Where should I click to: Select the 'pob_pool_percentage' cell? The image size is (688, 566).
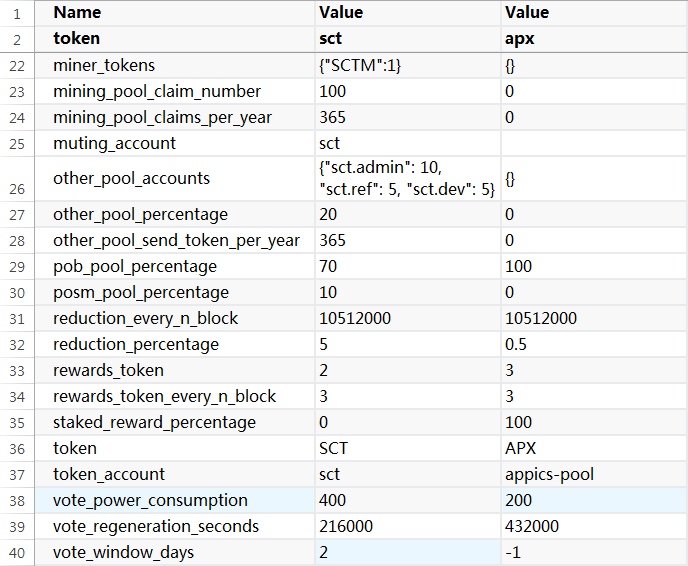[175, 266]
